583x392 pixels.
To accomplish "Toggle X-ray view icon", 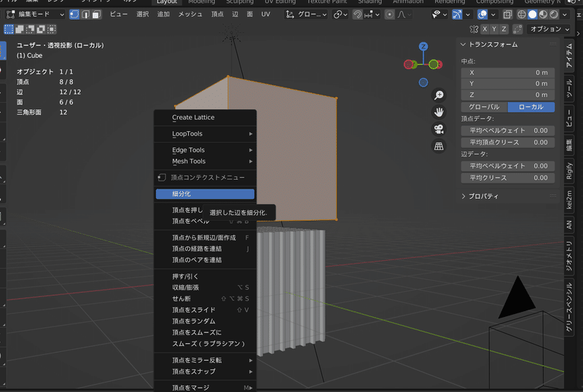I will (x=507, y=15).
